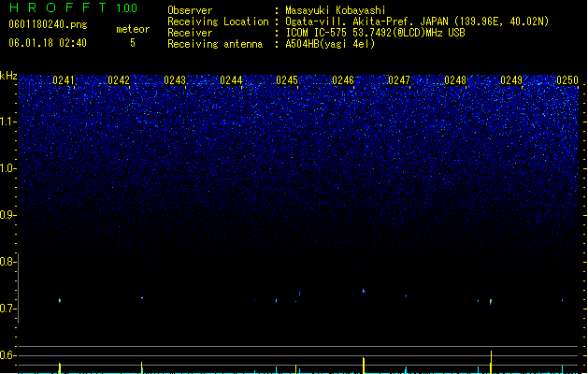Click the 0242 time marker label
The width and height of the screenshot is (588, 374).
tap(119, 80)
